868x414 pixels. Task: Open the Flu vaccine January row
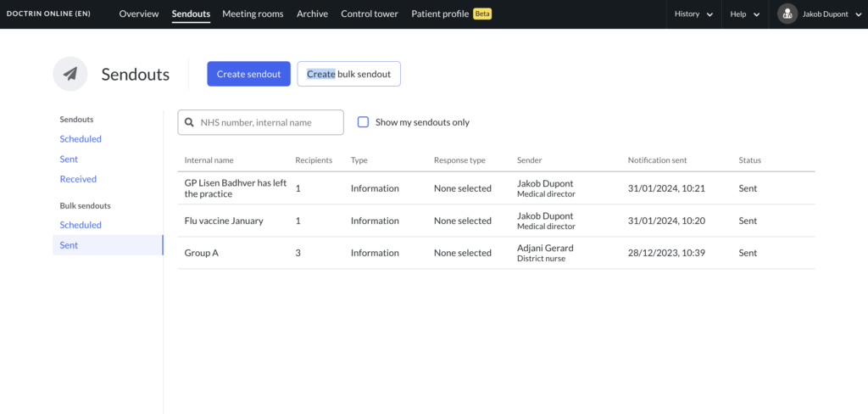(x=496, y=221)
